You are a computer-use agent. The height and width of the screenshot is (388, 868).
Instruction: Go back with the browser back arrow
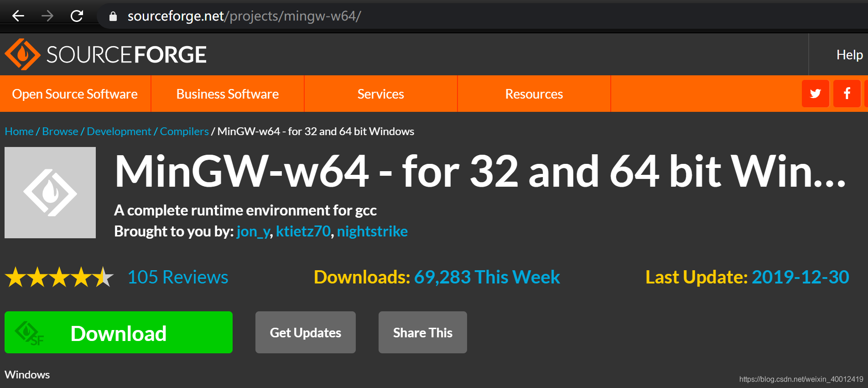(18, 16)
